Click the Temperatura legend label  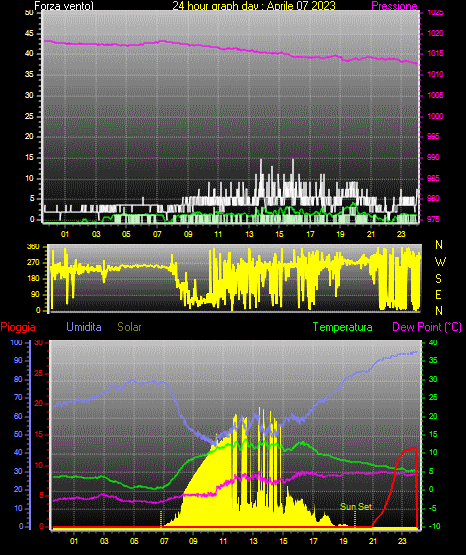click(342, 327)
